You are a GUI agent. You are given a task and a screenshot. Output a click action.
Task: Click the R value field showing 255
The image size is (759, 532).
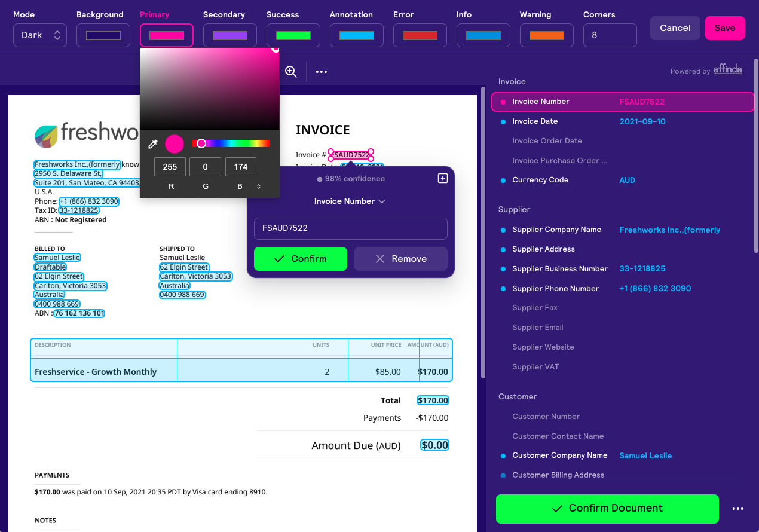coord(170,167)
